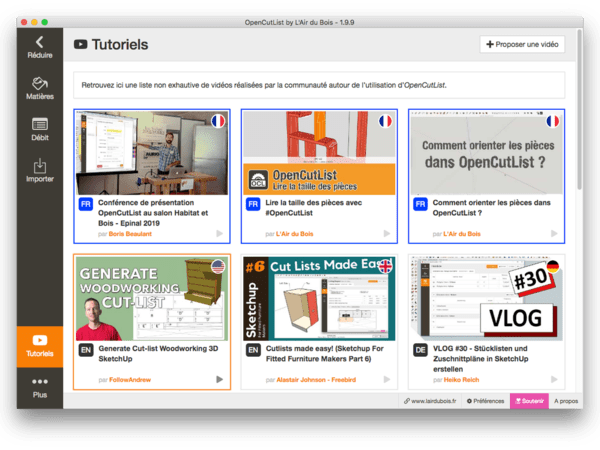The image size is (600, 450).
Task: Click FR badge beside Conférence de présentation title
Action: [86, 204]
